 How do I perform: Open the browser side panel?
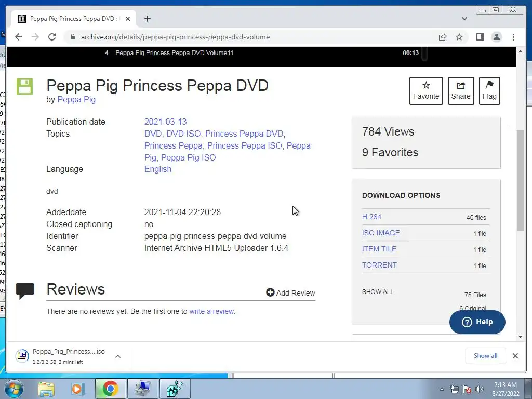pos(480,37)
